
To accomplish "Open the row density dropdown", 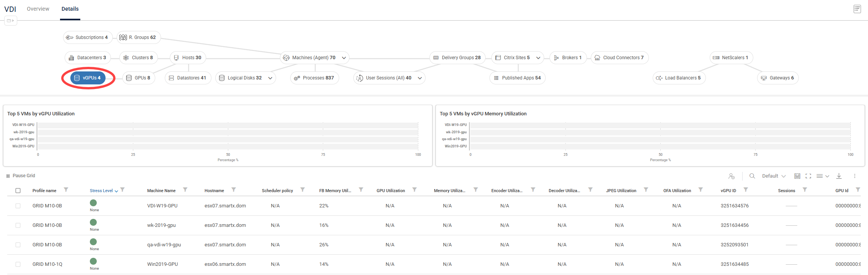I will [x=822, y=176].
